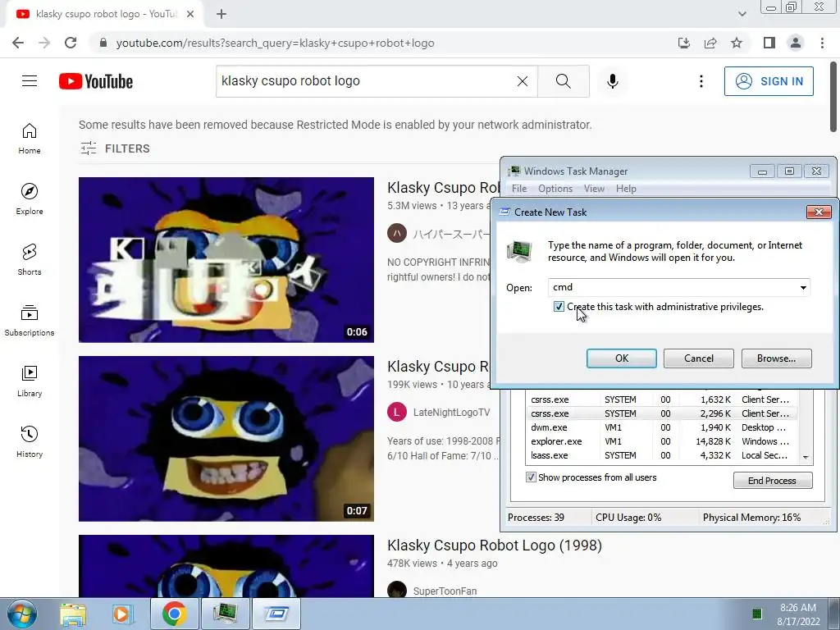The width and height of the screenshot is (840, 630).
Task: Open Klasky Csupo Robot Logo (1998) title
Action: 495,546
